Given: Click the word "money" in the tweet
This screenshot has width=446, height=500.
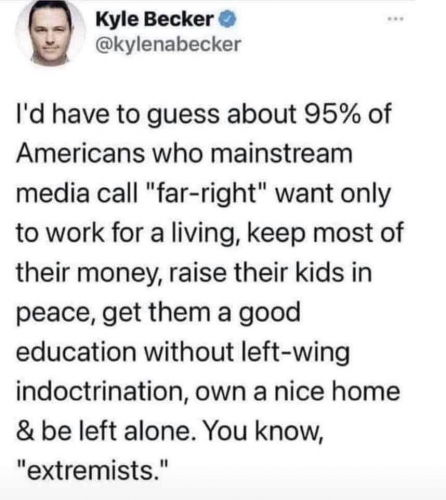Looking at the screenshot, I should 124,275.
